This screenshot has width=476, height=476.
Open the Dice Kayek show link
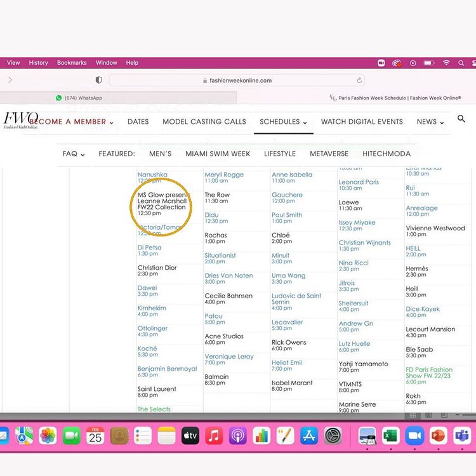click(x=423, y=309)
